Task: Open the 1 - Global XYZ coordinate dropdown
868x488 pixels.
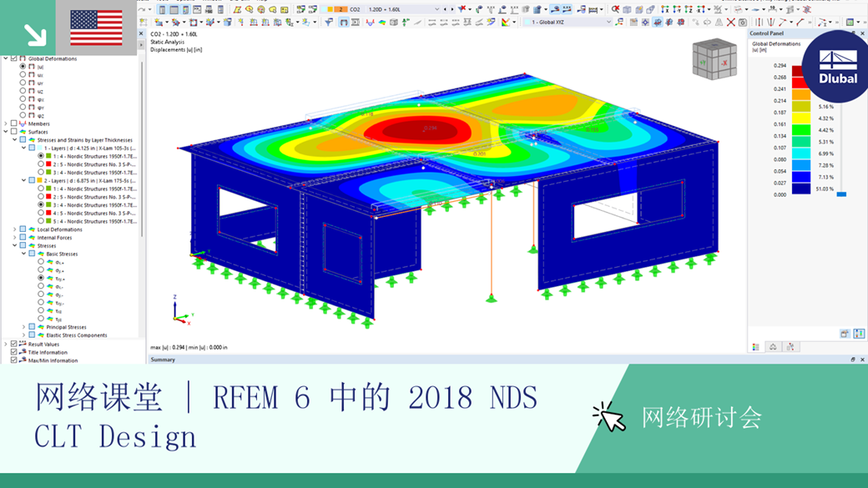Action: point(608,23)
